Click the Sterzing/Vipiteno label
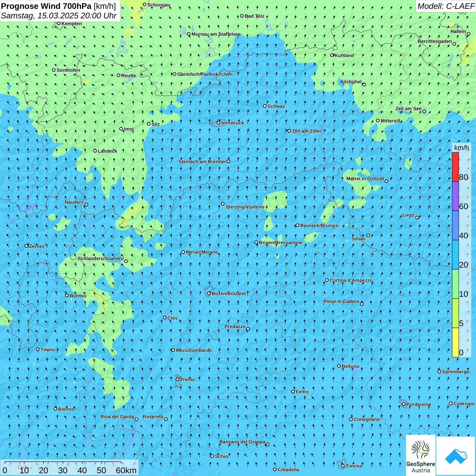The height and width of the screenshot is (476, 476). click(245, 207)
